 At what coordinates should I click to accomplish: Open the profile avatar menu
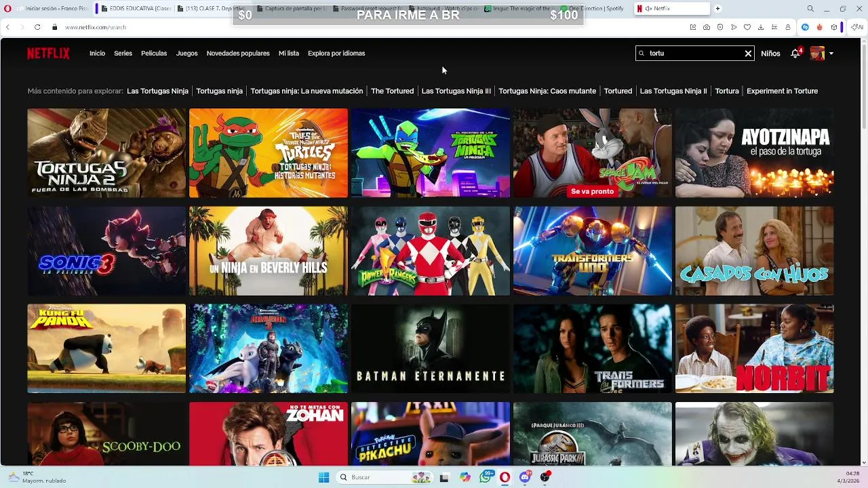coord(817,54)
